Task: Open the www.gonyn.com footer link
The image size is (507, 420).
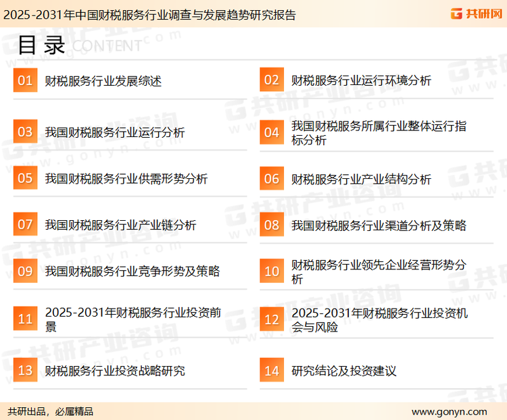Action: [449, 412]
